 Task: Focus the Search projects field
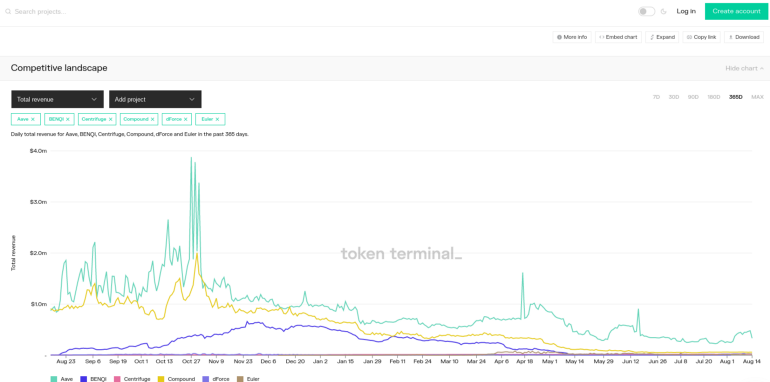pyautogui.click(x=40, y=11)
